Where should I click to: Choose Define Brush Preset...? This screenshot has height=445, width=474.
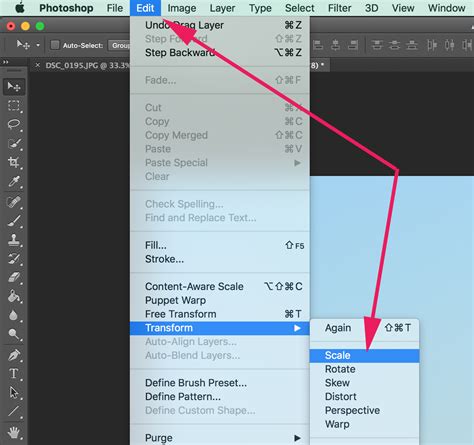220,383
